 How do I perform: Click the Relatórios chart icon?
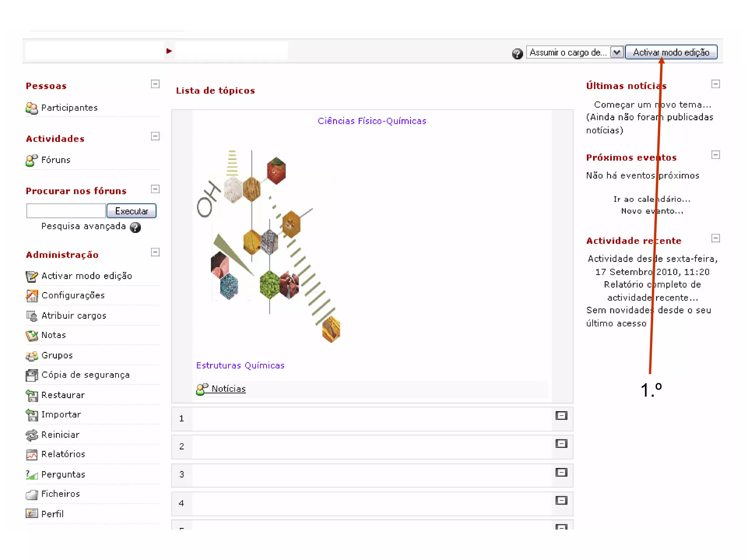(32, 454)
